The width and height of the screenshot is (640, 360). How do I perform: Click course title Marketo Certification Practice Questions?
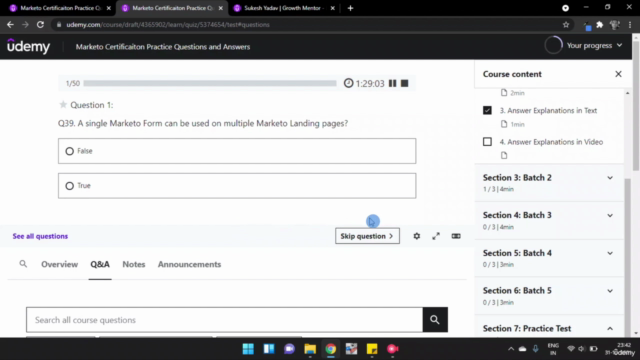click(x=163, y=47)
